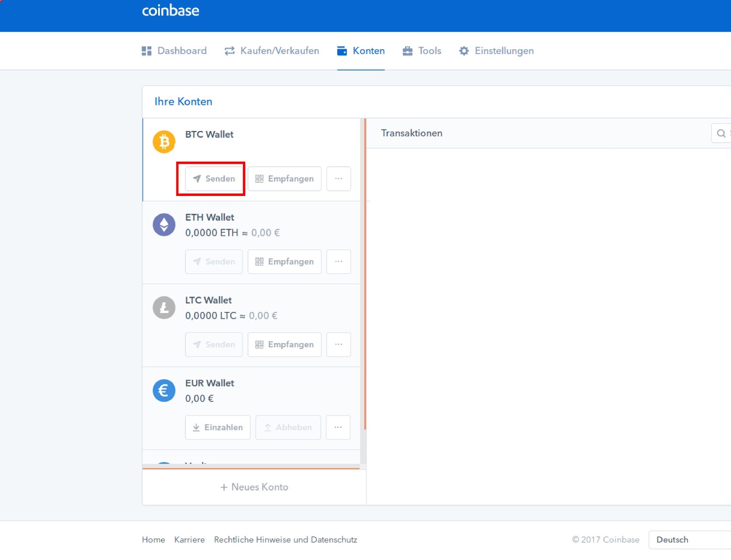Click the Euro wallet icon
Image resolution: width=731 pixels, height=560 pixels.
click(164, 391)
